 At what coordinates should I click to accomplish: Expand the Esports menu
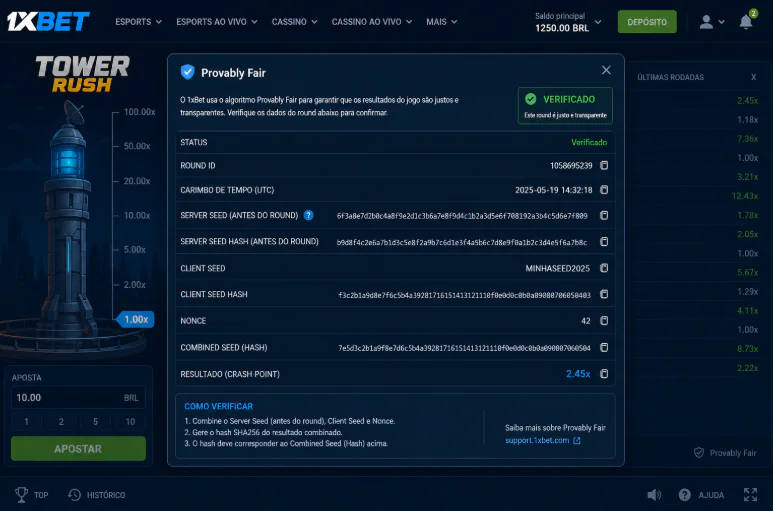click(x=139, y=22)
